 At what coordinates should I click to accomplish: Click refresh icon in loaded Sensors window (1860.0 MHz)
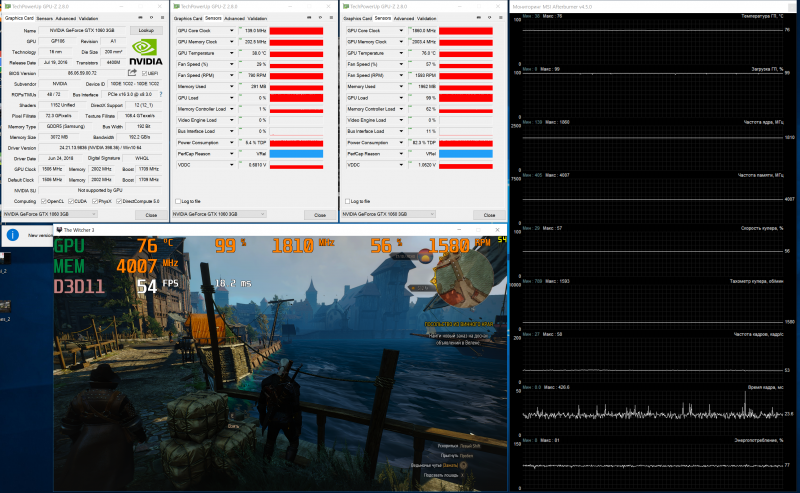490,17
